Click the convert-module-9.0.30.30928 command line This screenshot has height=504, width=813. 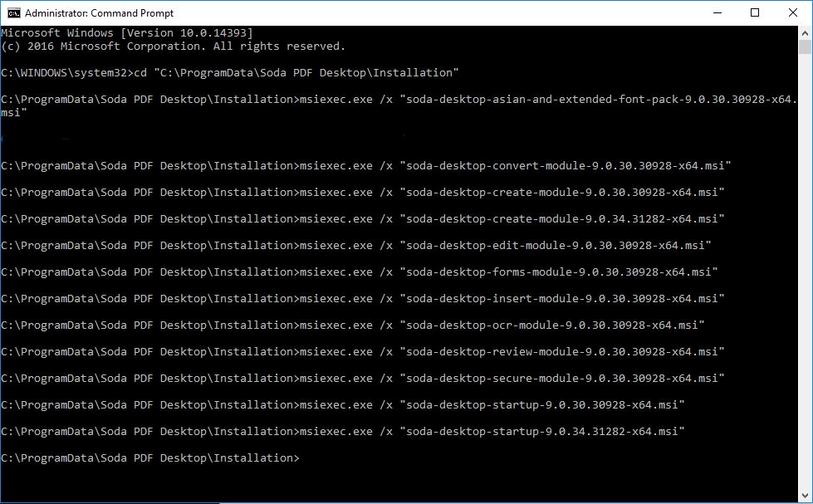click(366, 165)
